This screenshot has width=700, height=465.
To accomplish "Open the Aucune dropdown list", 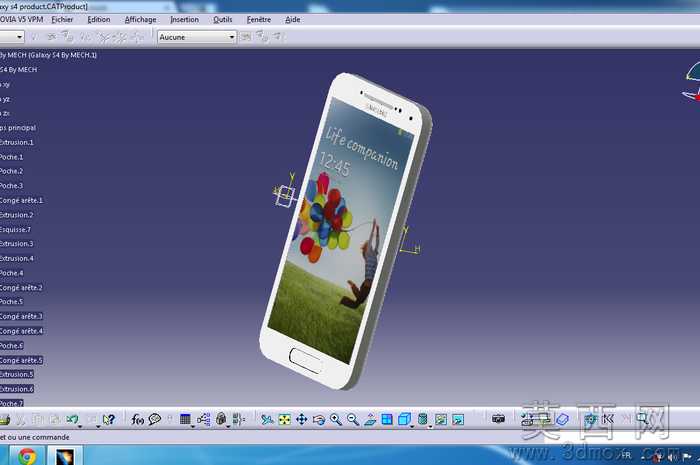I will point(232,37).
